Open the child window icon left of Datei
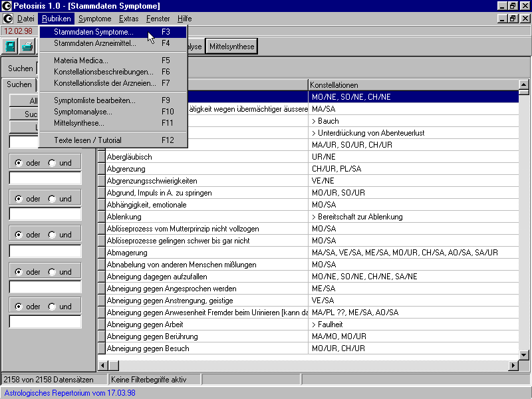This screenshot has width=532, height=399. click(x=7, y=19)
